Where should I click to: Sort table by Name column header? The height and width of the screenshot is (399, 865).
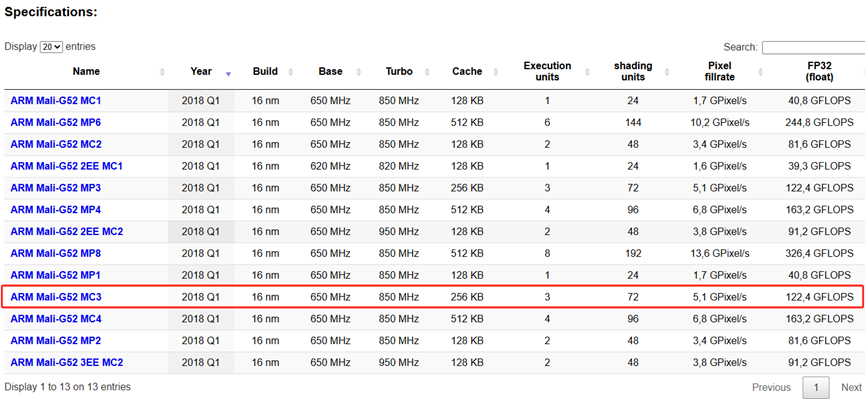(86, 72)
